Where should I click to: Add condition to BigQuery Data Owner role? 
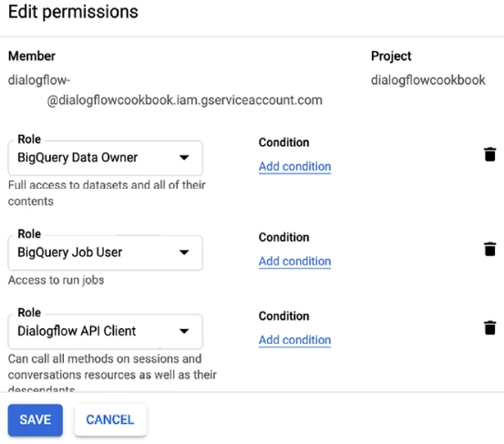pyautogui.click(x=294, y=167)
